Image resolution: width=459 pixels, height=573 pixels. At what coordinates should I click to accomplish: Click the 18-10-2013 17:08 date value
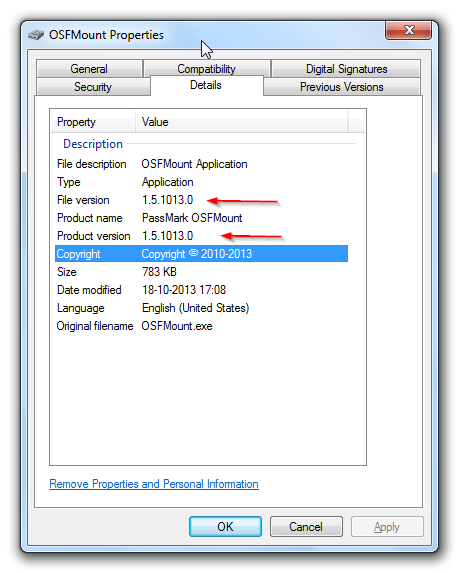[x=184, y=290]
